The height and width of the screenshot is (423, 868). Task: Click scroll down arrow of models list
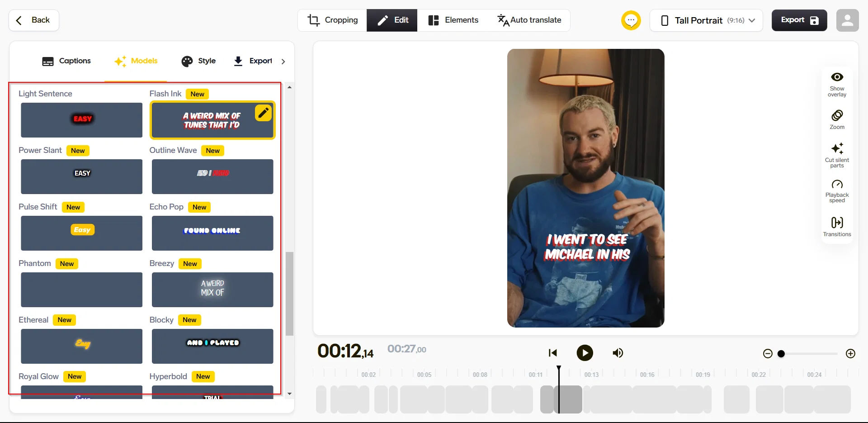(289, 394)
